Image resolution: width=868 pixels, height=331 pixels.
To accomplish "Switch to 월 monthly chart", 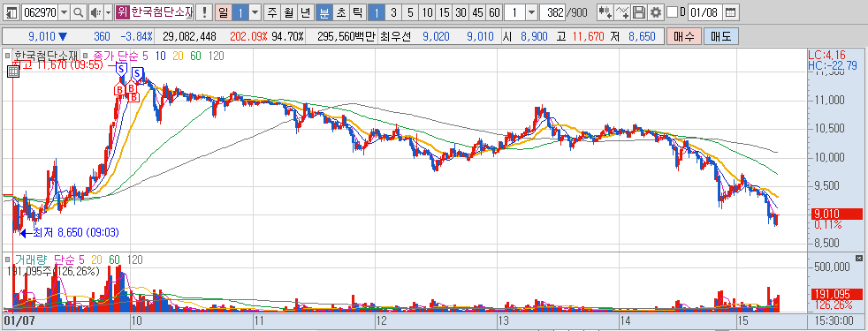I will point(288,11).
